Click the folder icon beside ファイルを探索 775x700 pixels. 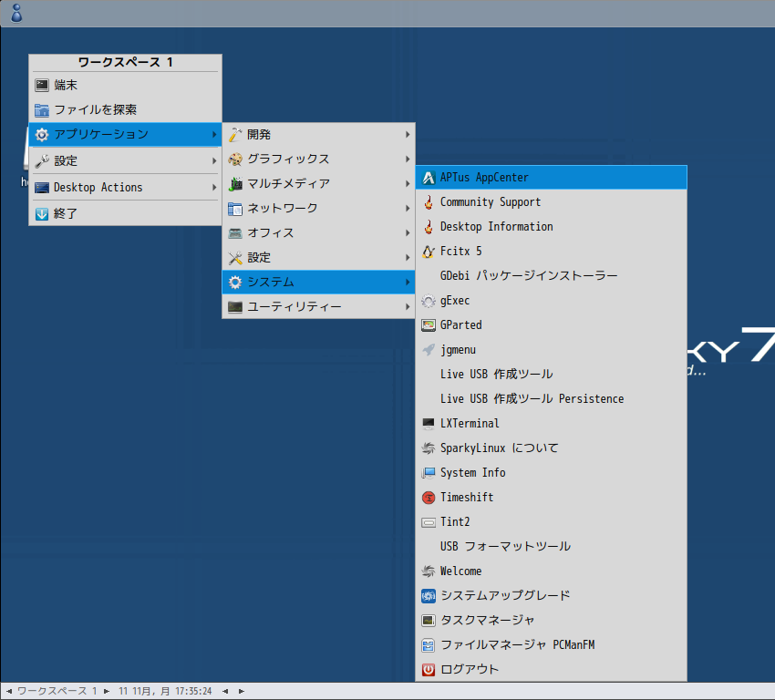point(42,110)
